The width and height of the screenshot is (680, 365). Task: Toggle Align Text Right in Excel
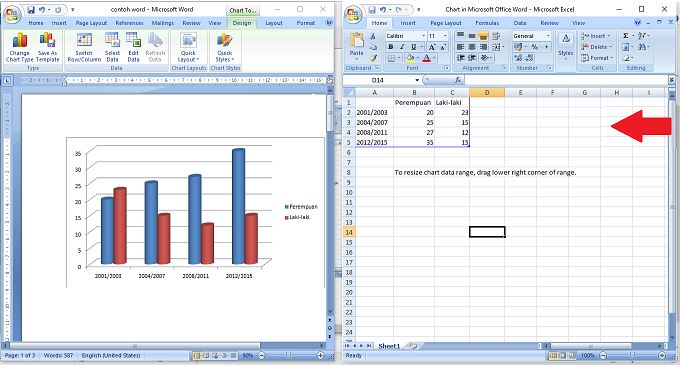tap(483, 47)
